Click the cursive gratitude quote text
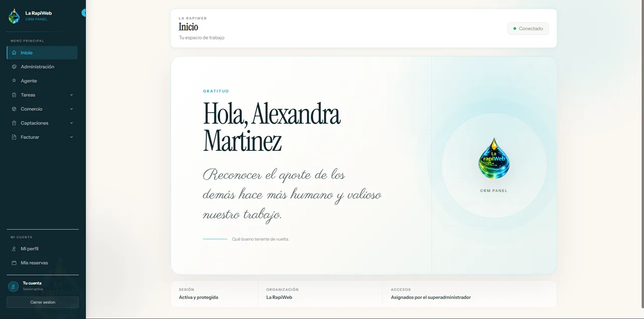 click(292, 195)
